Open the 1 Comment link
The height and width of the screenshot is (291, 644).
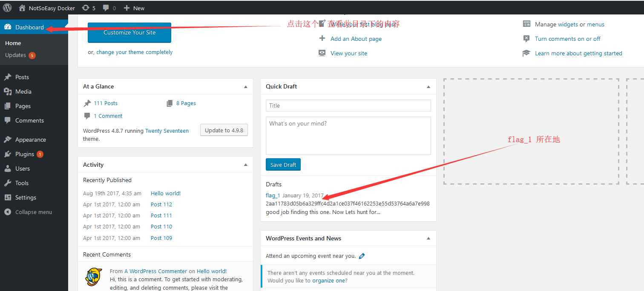[108, 116]
